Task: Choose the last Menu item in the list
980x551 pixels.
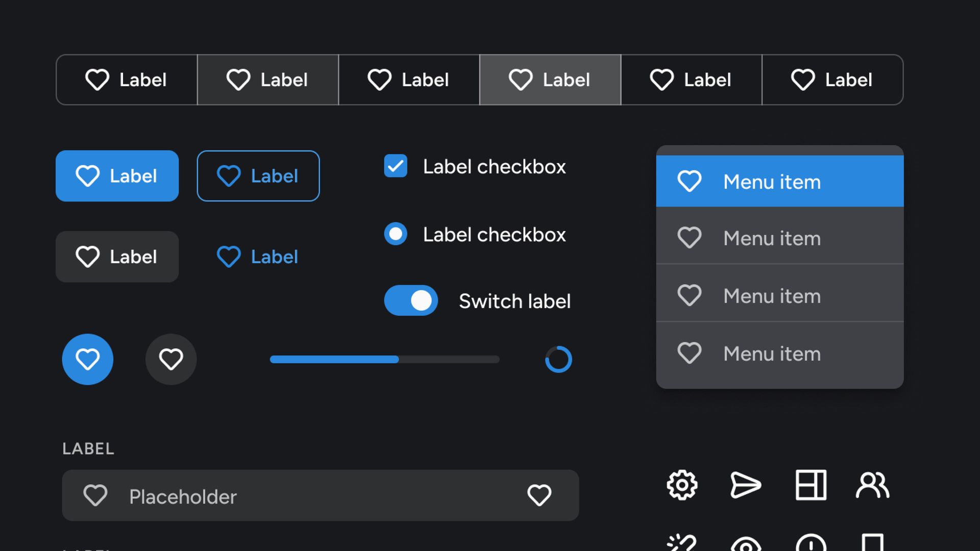Action: 780,354
